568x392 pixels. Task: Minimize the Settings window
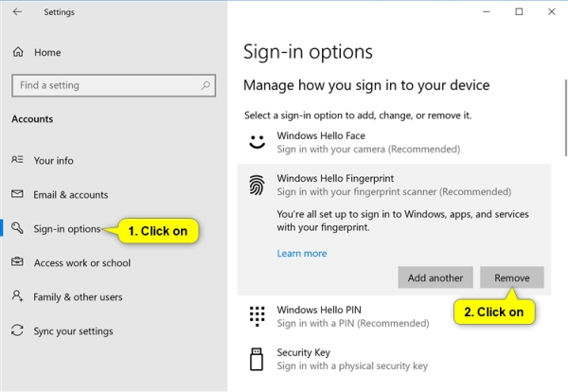pyautogui.click(x=487, y=12)
